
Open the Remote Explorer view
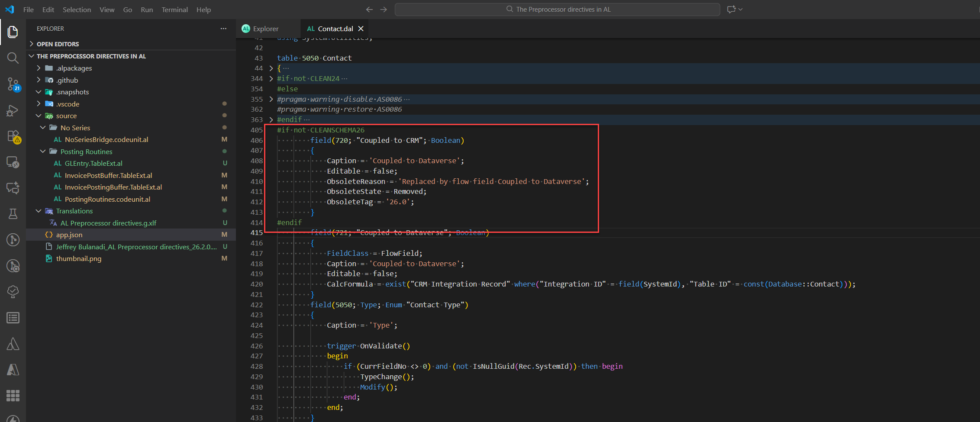point(13,162)
